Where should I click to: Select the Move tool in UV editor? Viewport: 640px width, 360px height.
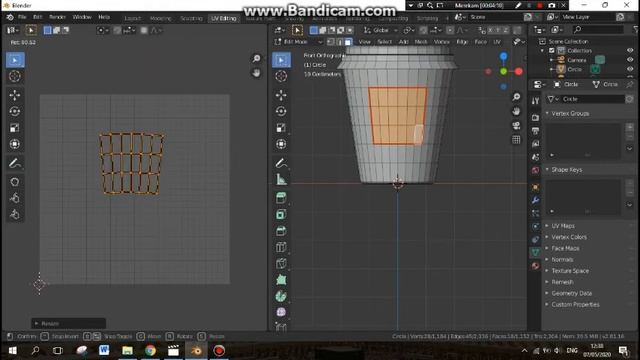pyautogui.click(x=15, y=95)
